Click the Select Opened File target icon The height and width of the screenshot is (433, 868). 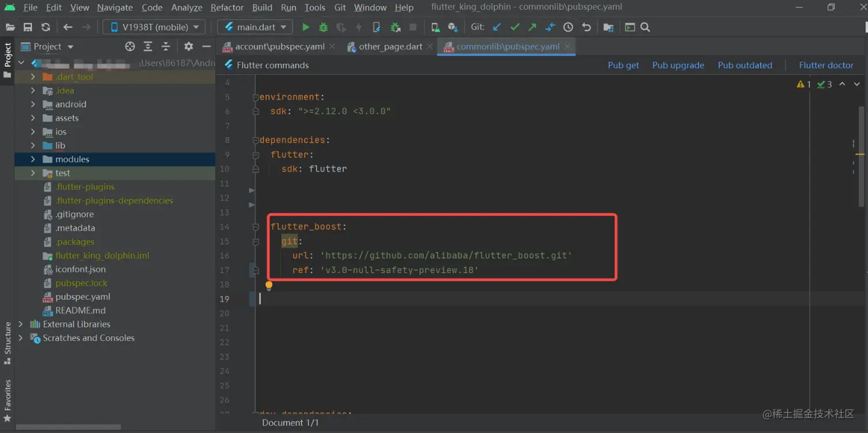(130, 46)
